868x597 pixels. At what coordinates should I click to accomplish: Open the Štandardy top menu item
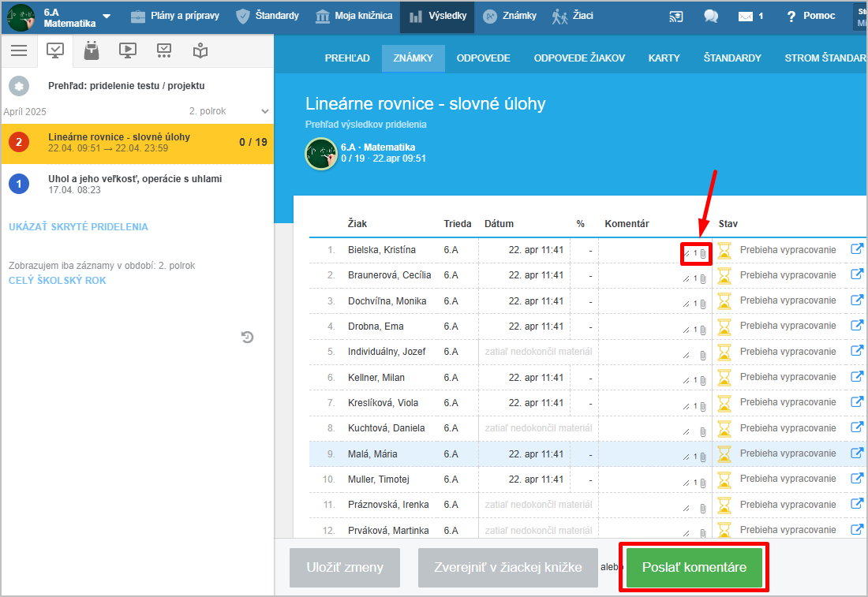point(268,16)
